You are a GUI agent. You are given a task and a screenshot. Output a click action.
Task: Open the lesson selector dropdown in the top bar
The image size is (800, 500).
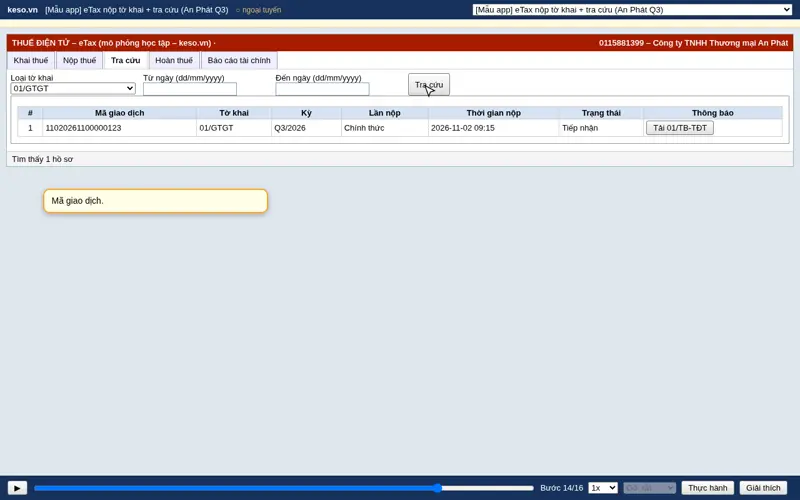coord(632,10)
